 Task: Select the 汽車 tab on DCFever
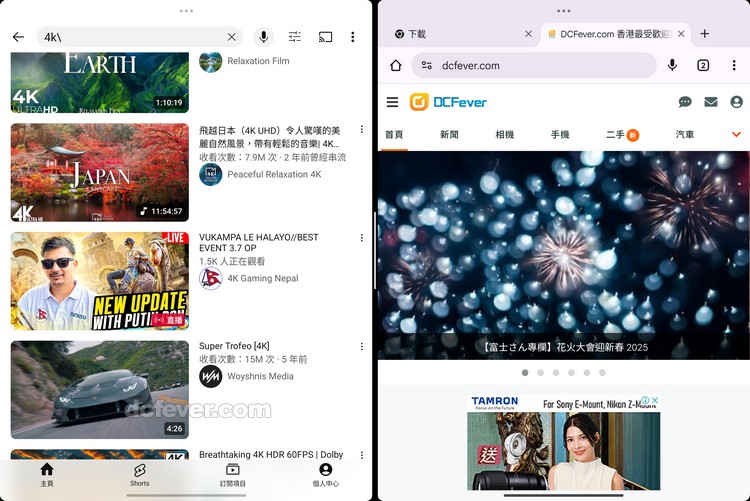point(685,134)
